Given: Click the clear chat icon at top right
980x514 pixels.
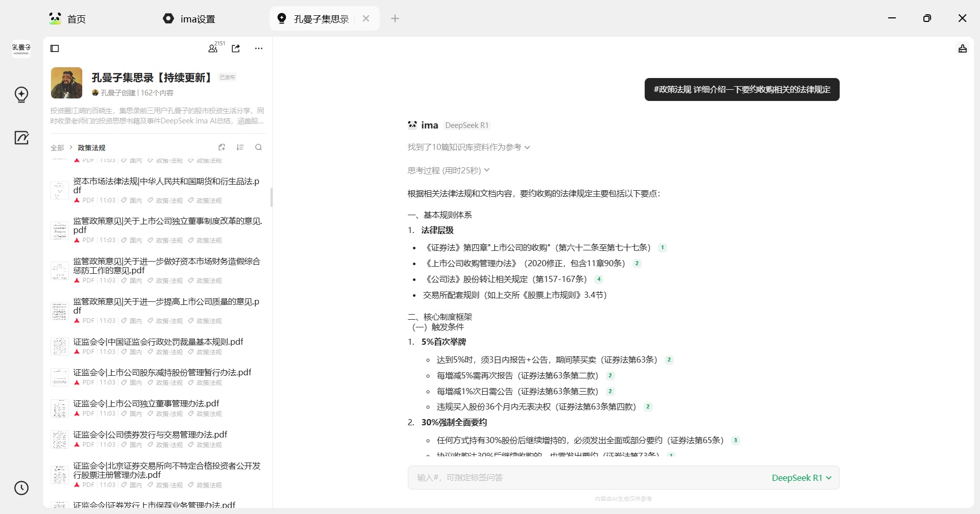Looking at the screenshot, I should pos(962,49).
